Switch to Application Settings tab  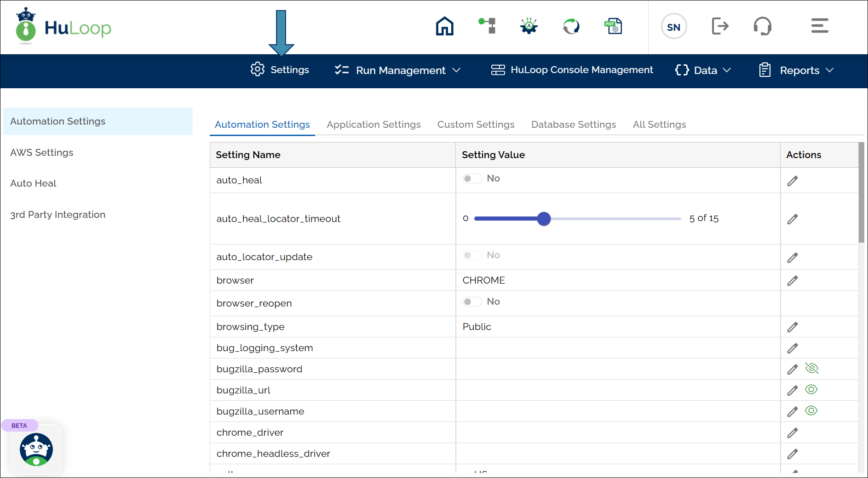(x=374, y=125)
